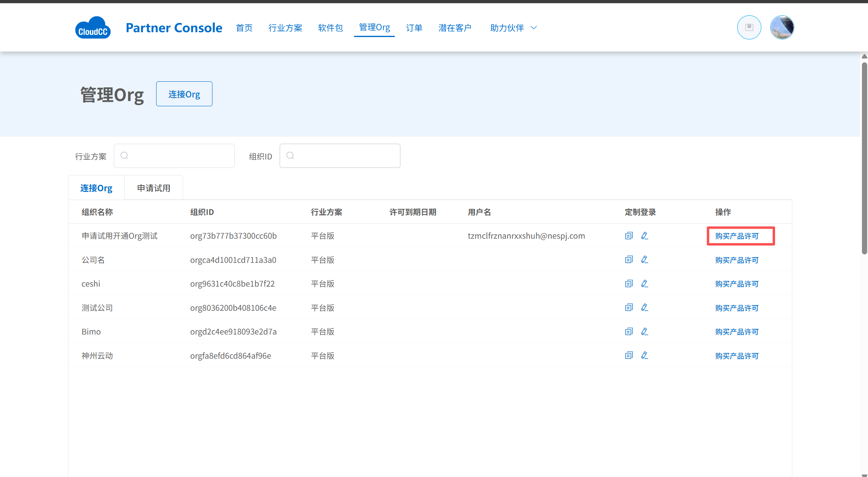
Task: Click copy login icon for Bimo row
Action: (629, 332)
